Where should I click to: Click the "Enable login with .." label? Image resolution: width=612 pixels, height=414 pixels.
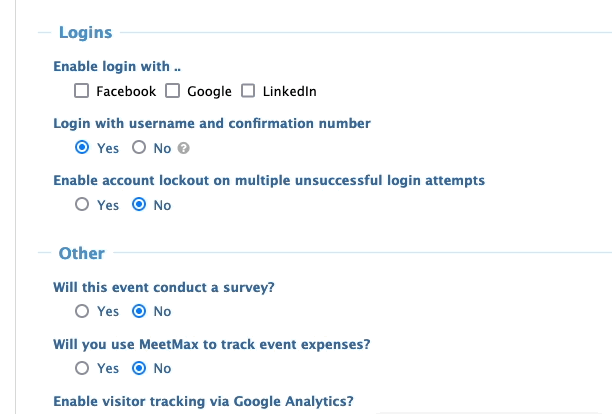[117, 68]
